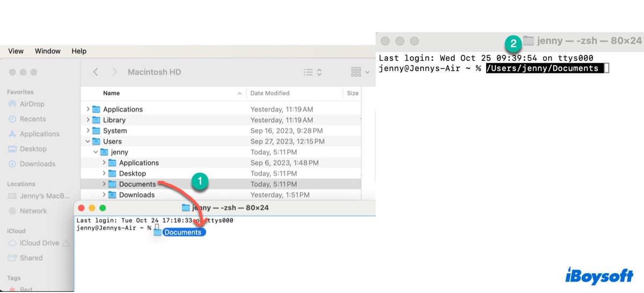Expand the System folder
This screenshot has height=293, width=644.
pos(88,130)
